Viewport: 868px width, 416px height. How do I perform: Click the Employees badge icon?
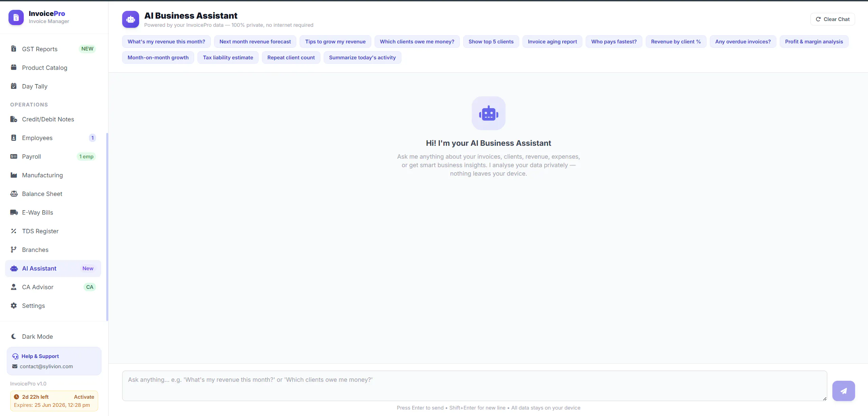pyautogui.click(x=14, y=138)
